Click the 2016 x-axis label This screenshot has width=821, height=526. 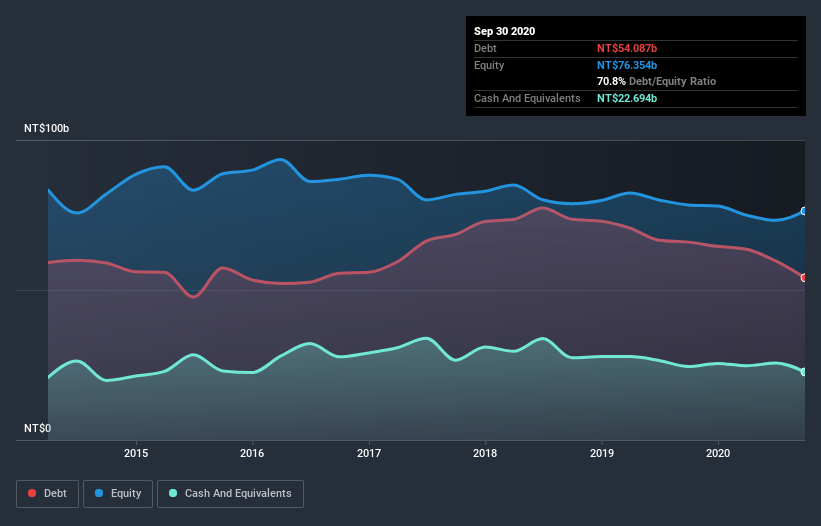point(252,453)
